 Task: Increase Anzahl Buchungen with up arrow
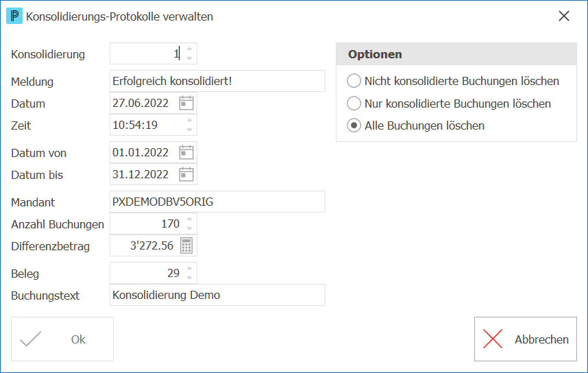[x=189, y=219]
